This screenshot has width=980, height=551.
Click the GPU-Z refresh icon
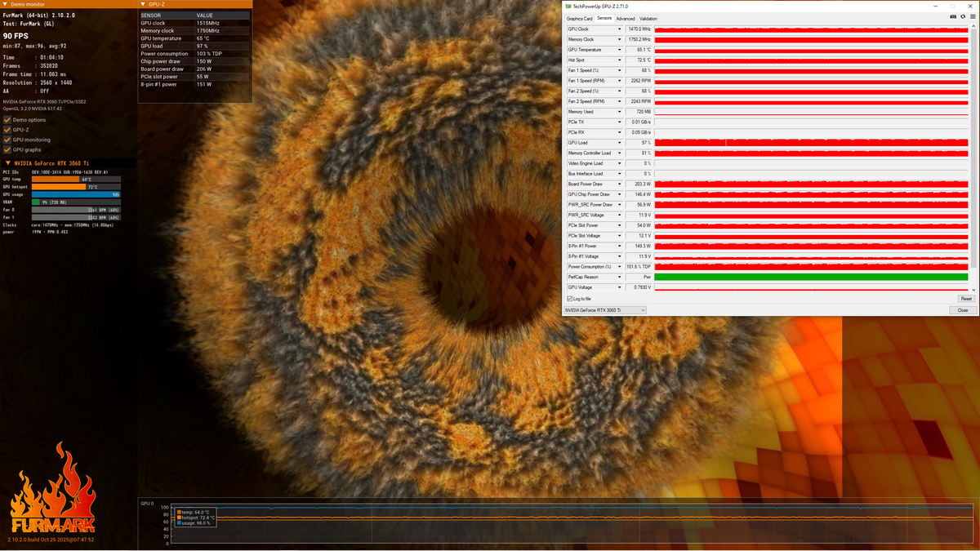pos(963,16)
